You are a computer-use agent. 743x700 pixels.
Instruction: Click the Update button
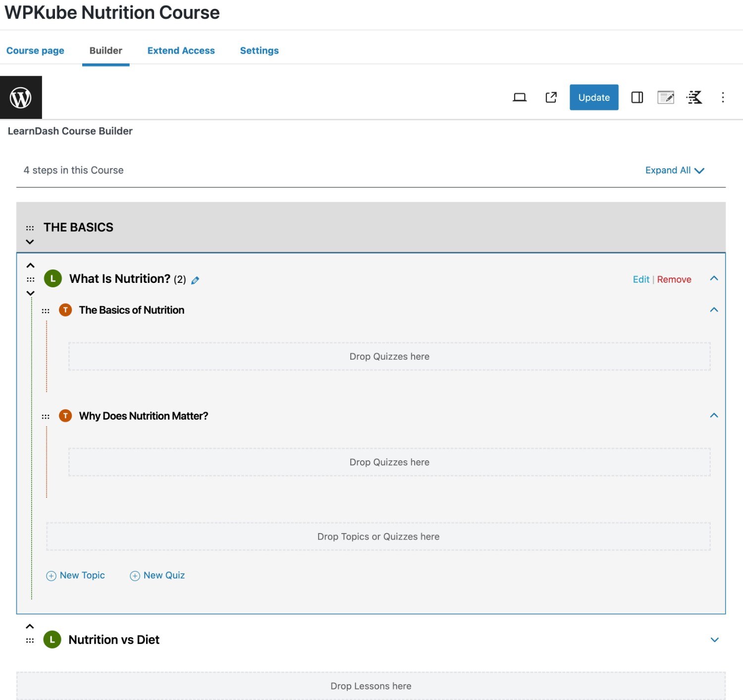[594, 98]
